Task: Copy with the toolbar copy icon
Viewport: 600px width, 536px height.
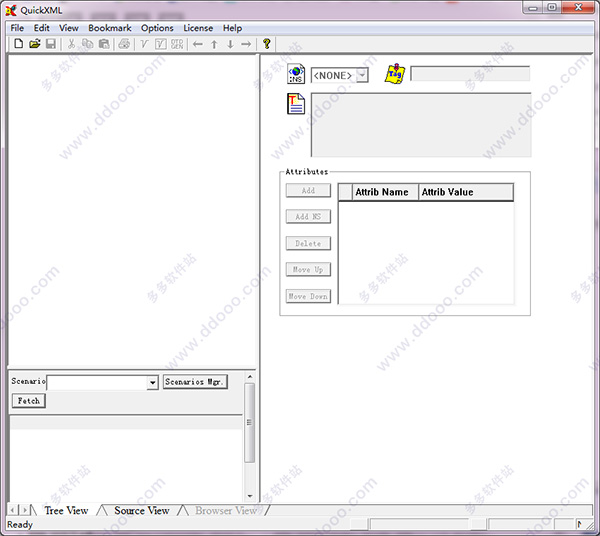Action: (x=87, y=44)
